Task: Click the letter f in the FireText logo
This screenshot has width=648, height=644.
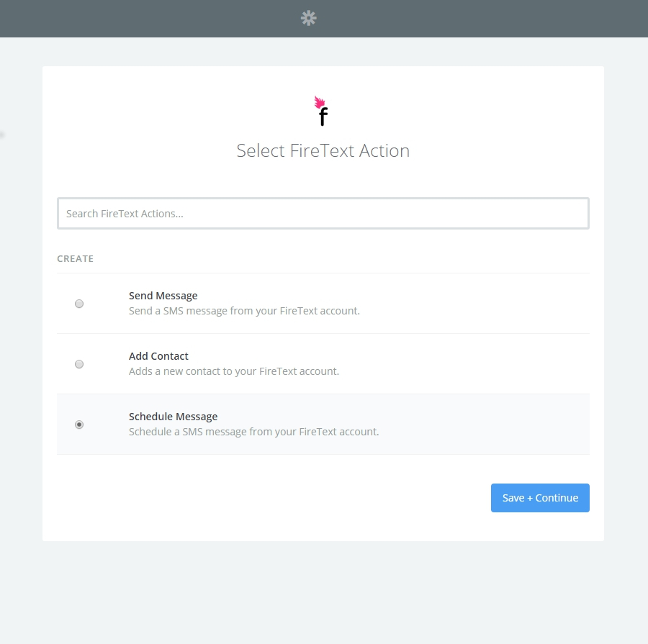Action: coord(323,117)
